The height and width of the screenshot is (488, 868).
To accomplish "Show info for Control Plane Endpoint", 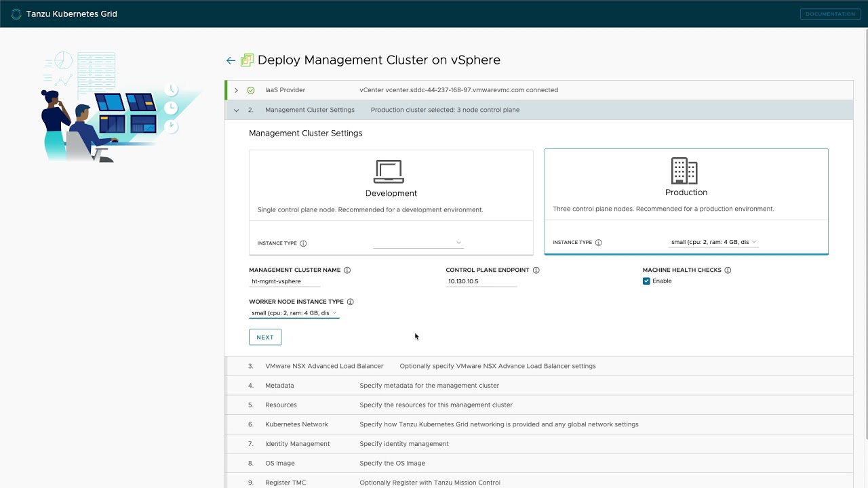I will (x=536, y=270).
